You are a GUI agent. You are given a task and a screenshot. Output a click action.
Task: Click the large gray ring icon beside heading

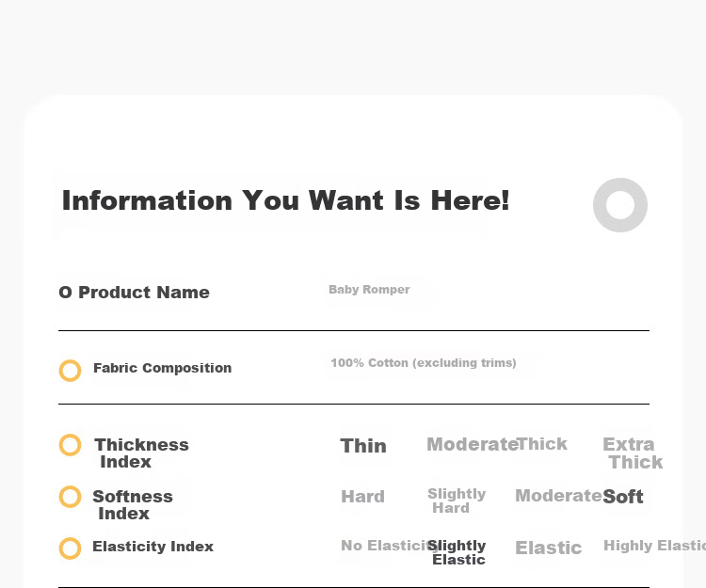pos(620,205)
